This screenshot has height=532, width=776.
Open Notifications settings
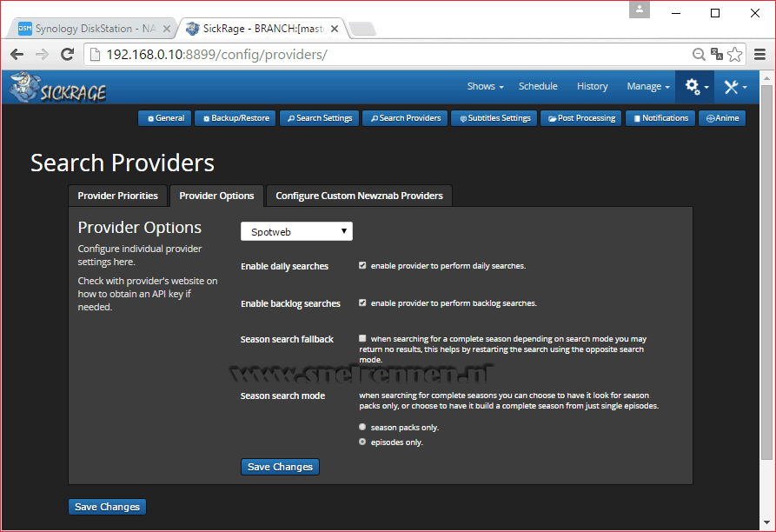660,118
